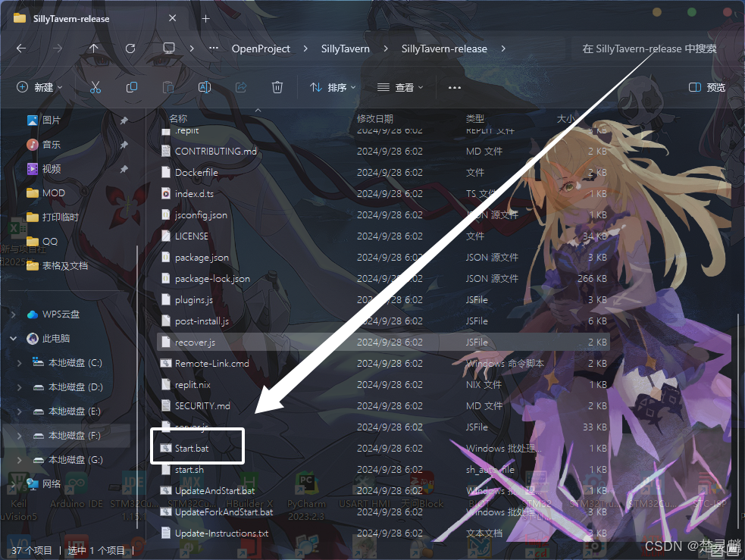Open a new Explorer tab with plus
745x560 pixels.
coord(205,18)
